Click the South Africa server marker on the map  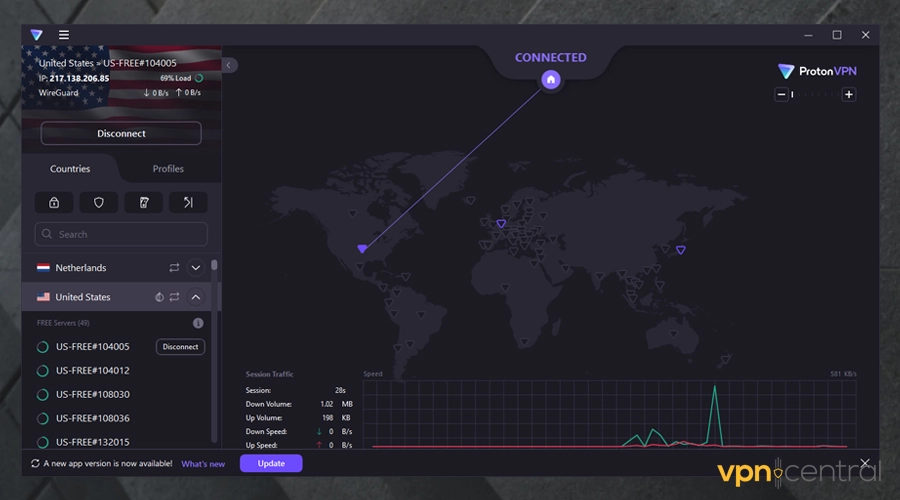point(525,342)
